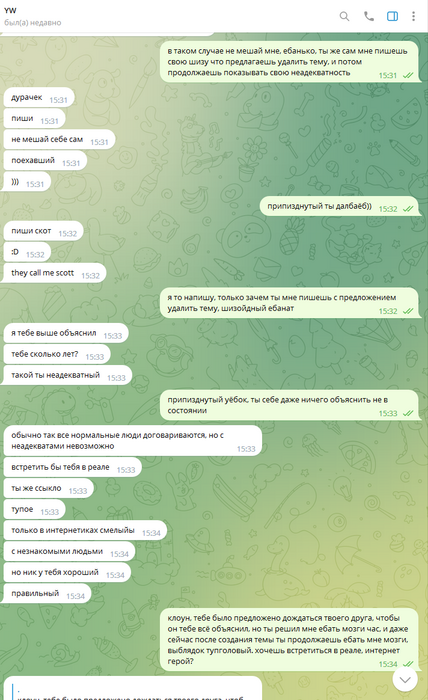Click the read ticks beside 15:33 outgoing message
This screenshot has height=700, width=428.
[408, 413]
